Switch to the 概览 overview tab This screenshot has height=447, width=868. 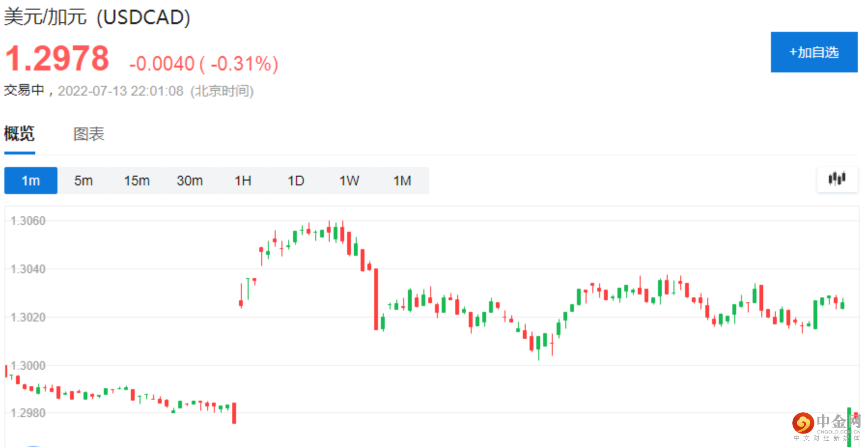point(19,134)
